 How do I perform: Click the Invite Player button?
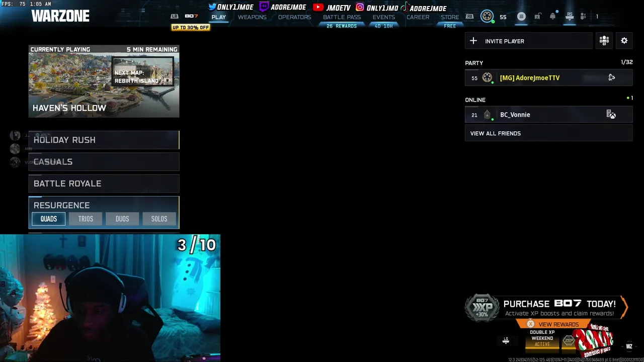pos(528,41)
